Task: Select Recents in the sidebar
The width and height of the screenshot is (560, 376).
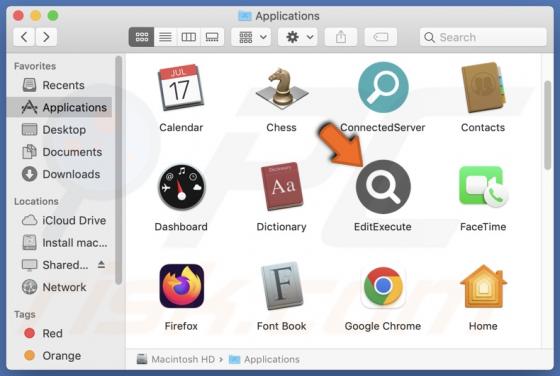Action: click(59, 85)
